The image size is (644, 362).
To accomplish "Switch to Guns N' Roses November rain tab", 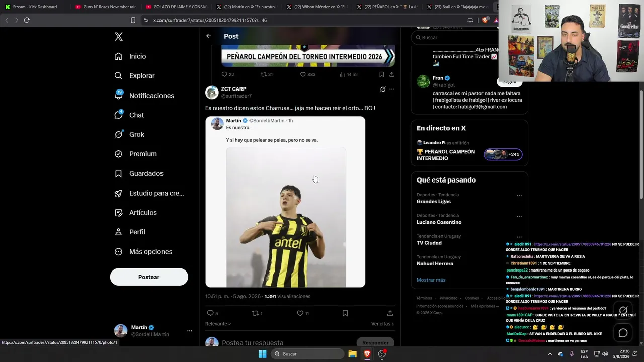I will coord(106,7).
